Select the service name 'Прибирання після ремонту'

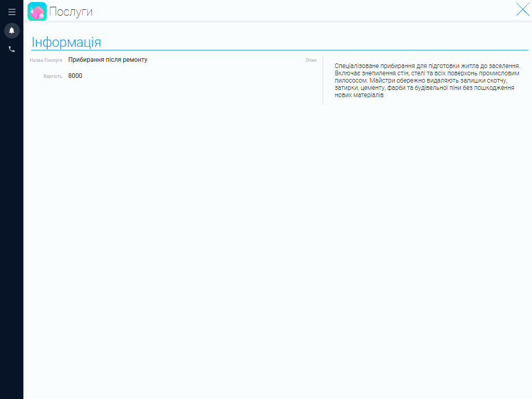click(108, 60)
